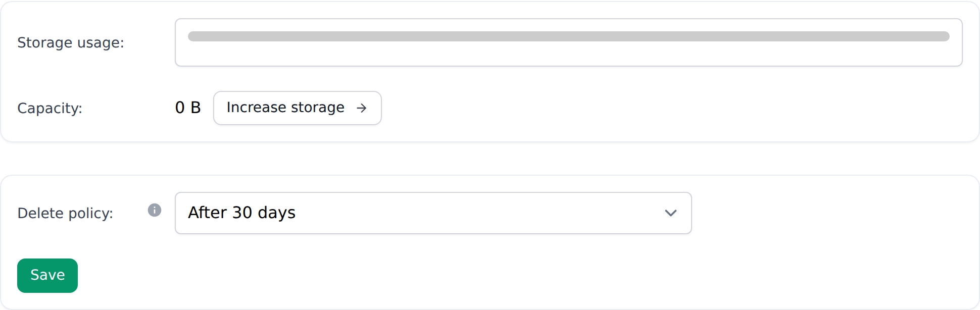Viewport: 980px width, 310px height.
Task: Select the 'After 30 days' value text
Action: point(241,213)
